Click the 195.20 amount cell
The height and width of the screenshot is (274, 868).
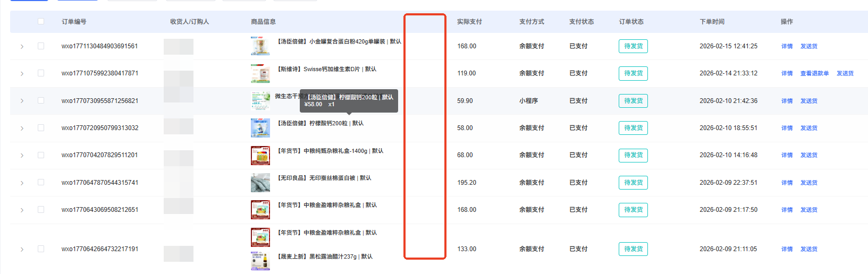coord(467,183)
